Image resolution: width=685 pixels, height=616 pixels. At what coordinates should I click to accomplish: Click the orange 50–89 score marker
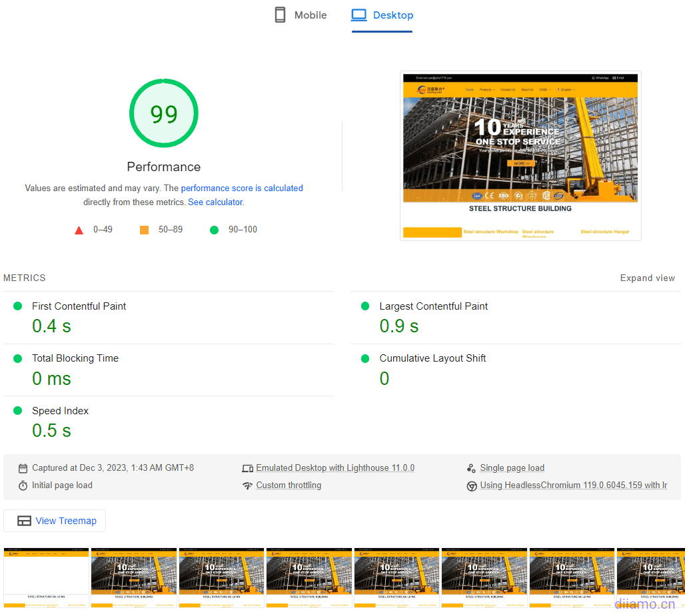[144, 229]
